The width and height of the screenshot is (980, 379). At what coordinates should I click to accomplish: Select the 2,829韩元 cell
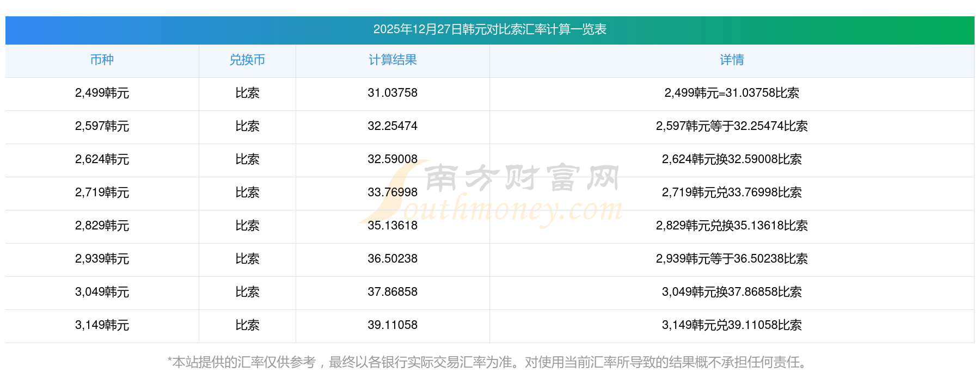(102, 226)
